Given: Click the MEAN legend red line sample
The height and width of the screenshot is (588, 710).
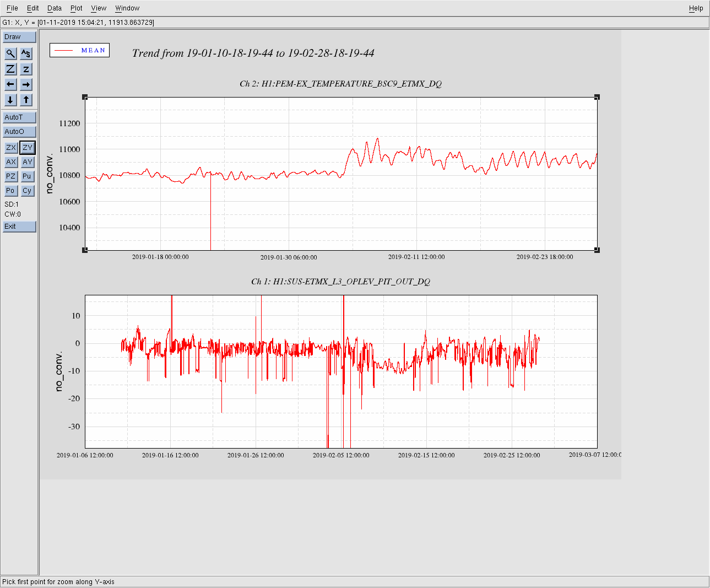Looking at the screenshot, I should coord(64,51).
